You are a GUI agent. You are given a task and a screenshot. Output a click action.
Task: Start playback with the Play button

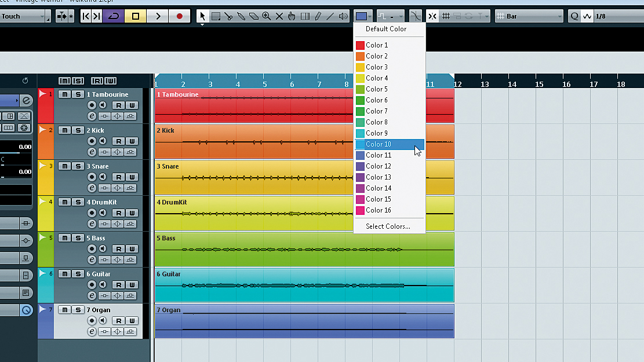click(x=158, y=16)
